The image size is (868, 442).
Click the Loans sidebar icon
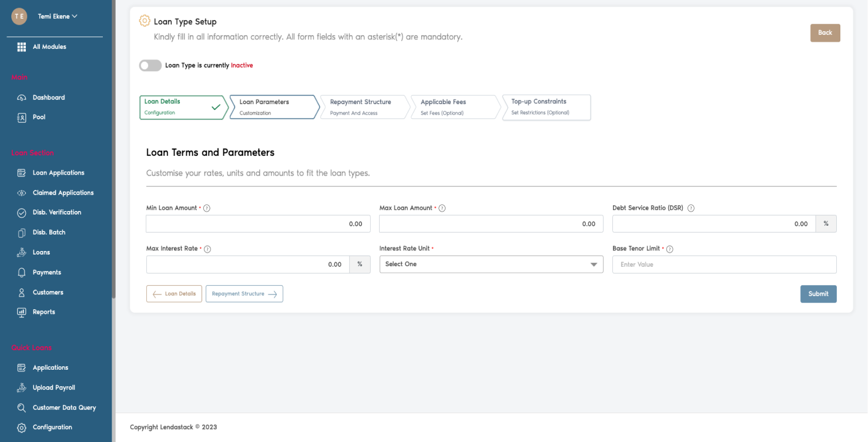pyautogui.click(x=21, y=252)
